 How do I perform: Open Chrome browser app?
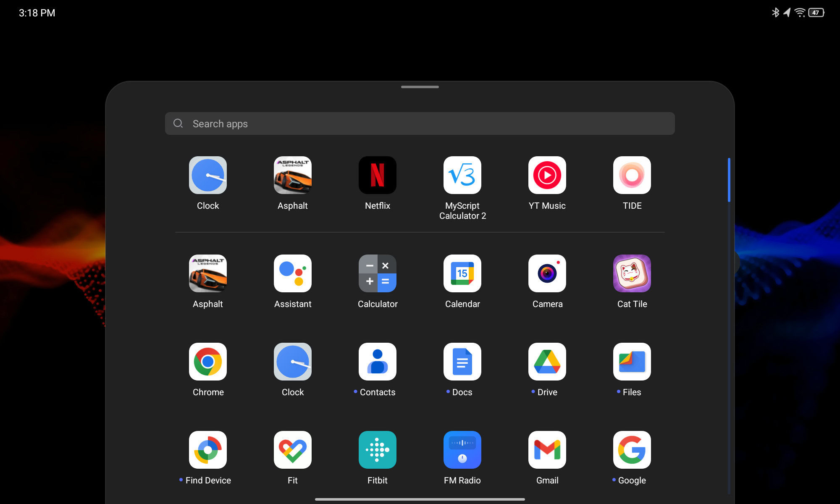[x=207, y=361]
